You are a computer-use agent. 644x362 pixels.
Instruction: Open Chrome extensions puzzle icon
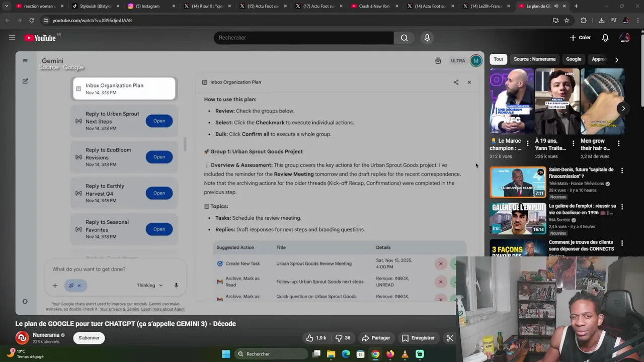pos(584,20)
